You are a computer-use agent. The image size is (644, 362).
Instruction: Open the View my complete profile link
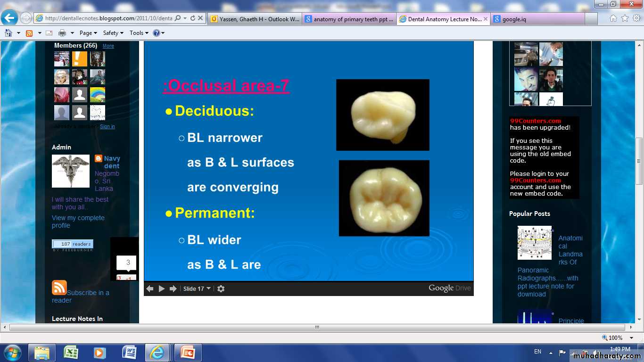coord(78,222)
